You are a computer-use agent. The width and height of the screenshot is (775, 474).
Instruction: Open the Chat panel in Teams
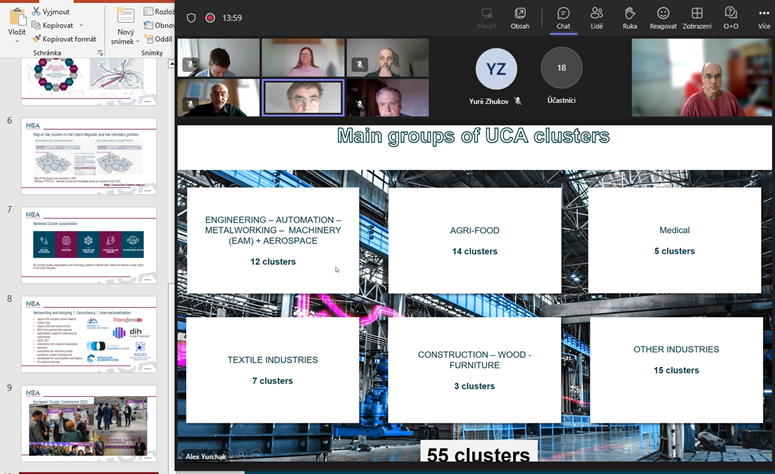click(x=563, y=18)
